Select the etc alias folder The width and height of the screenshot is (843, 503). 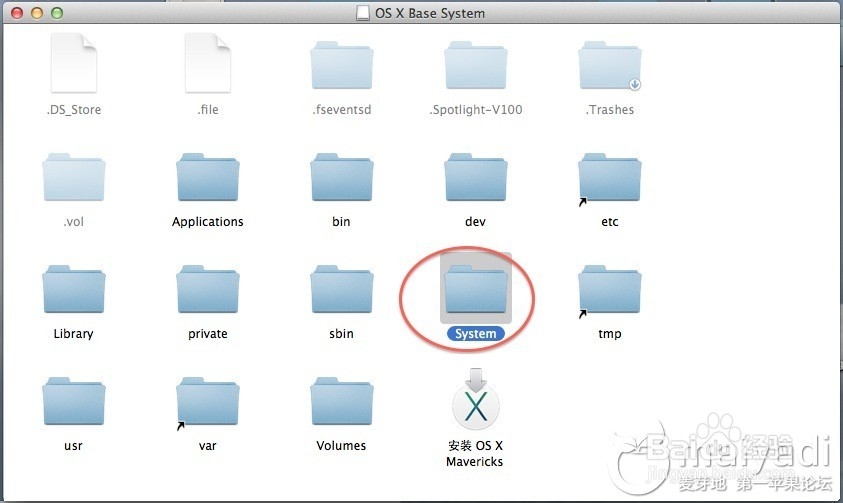tap(610, 178)
